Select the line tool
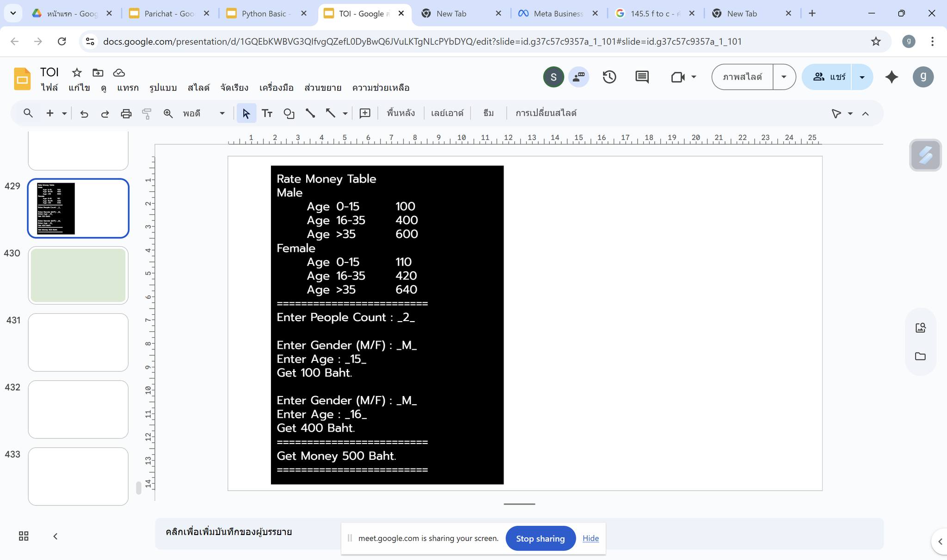The image size is (947, 560). (310, 114)
